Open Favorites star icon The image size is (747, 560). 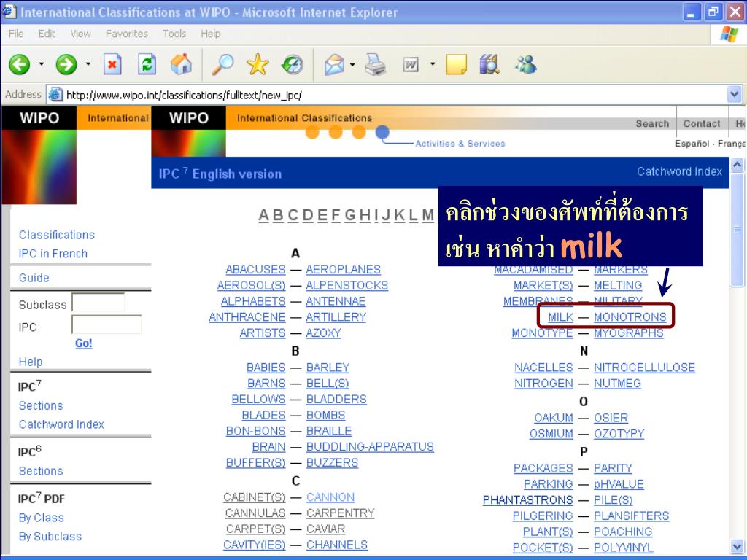[x=258, y=64]
